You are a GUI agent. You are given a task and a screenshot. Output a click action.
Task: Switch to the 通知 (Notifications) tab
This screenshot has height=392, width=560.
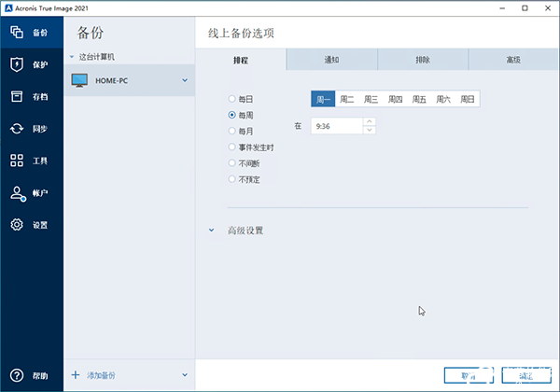[x=331, y=60]
